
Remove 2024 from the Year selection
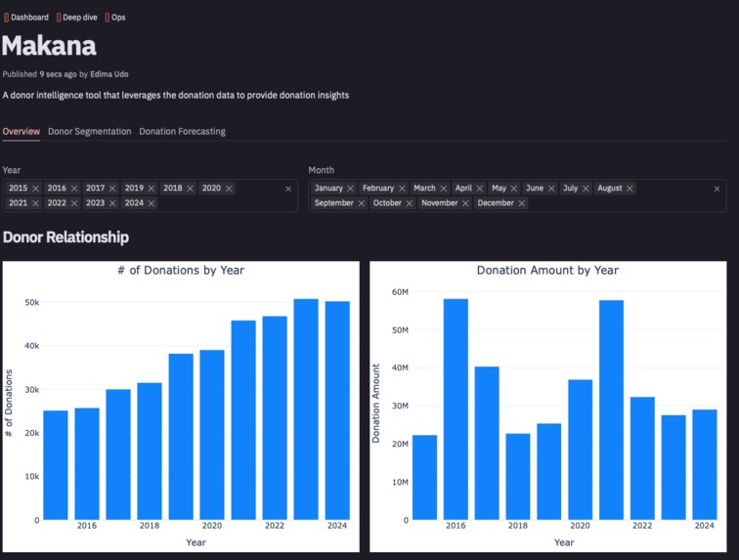point(152,203)
